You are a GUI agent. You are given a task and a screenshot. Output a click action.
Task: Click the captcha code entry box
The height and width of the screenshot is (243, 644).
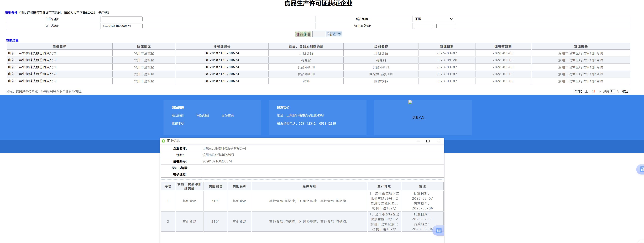pos(319,34)
